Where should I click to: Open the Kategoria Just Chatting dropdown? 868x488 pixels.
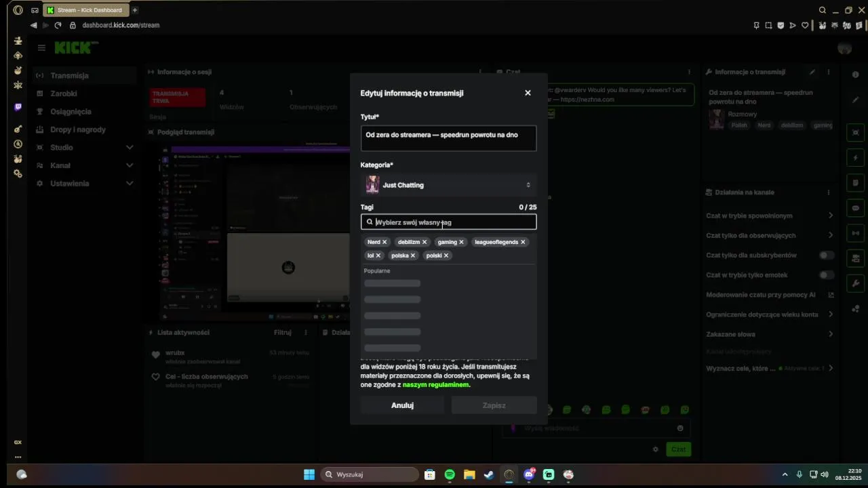point(448,185)
